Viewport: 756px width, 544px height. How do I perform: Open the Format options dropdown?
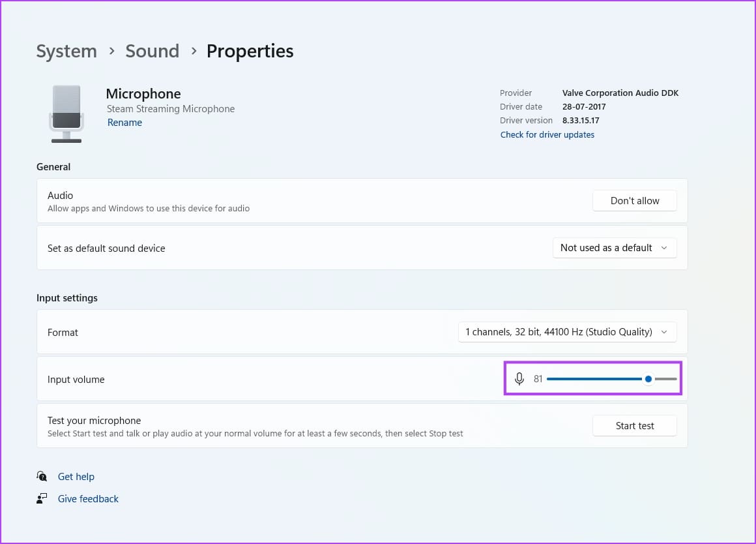pyautogui.click(x=566, y=332)
